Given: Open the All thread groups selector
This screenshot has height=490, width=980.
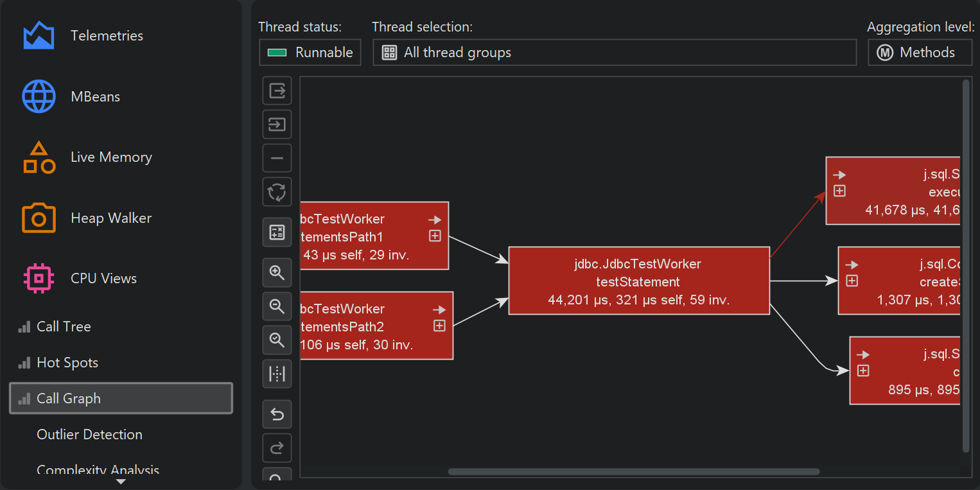Looking at the screenshot, I should click(614, 53).
